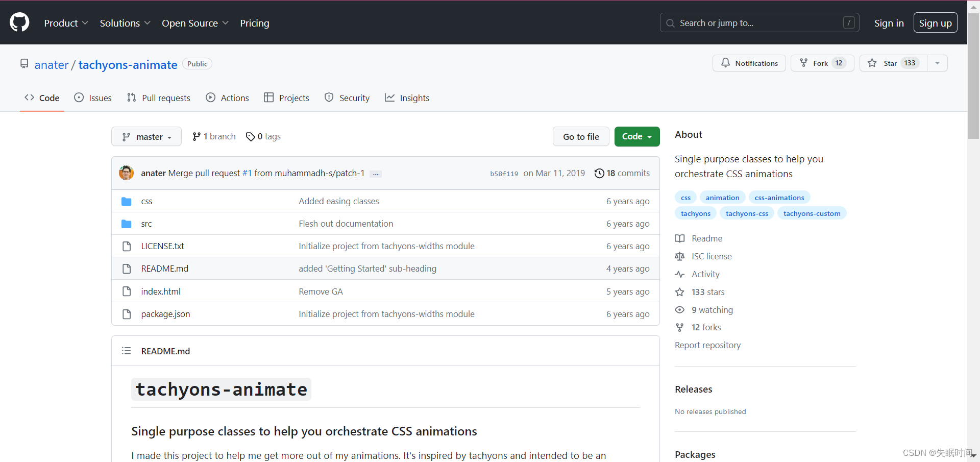Click the src folder icon
This screenshot has height=462, width=980.
click(x=127, y=224)
